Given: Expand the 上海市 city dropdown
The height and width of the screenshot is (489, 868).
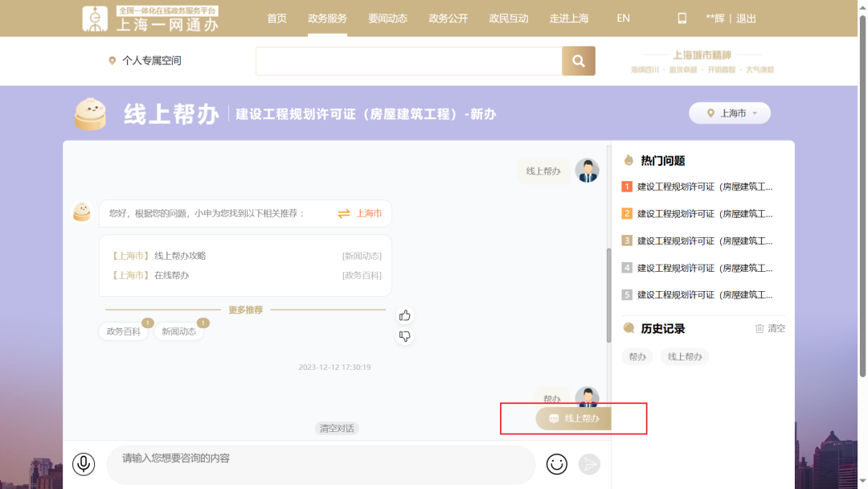Looking at the screenshot, I should (x=729, y=113).
